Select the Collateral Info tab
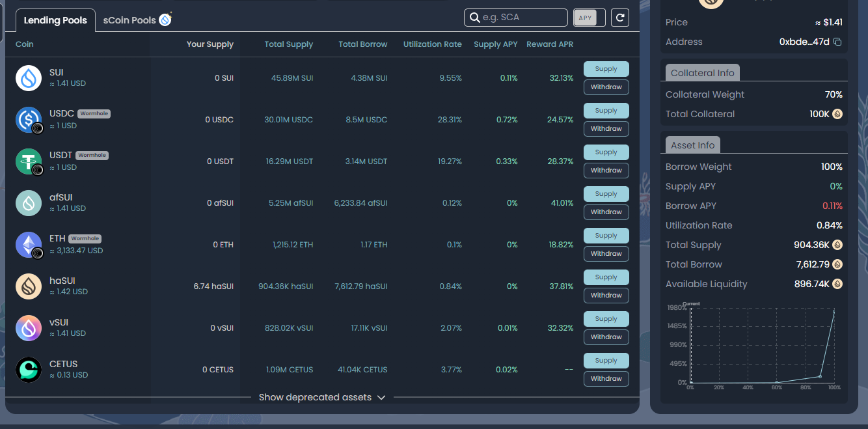Image resolution: width=868 pixels, height=429 pixels. [x=703, y=73]
